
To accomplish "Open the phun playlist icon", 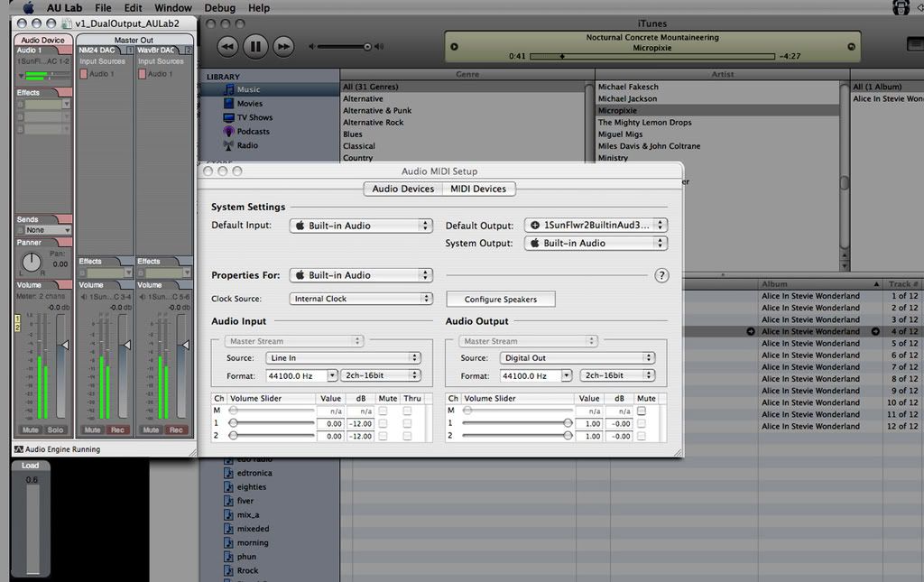I will [x=228, y=557].
